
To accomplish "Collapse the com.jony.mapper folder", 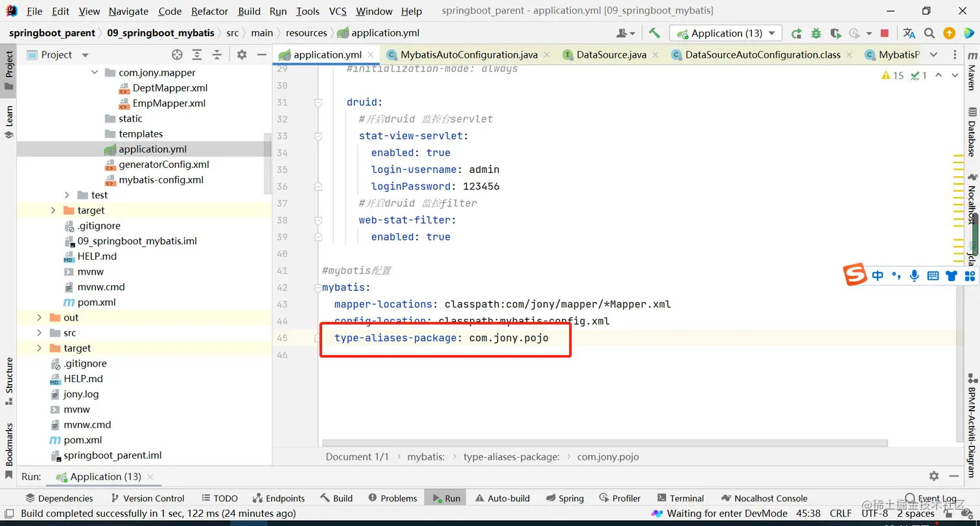I will coord(95,73).
